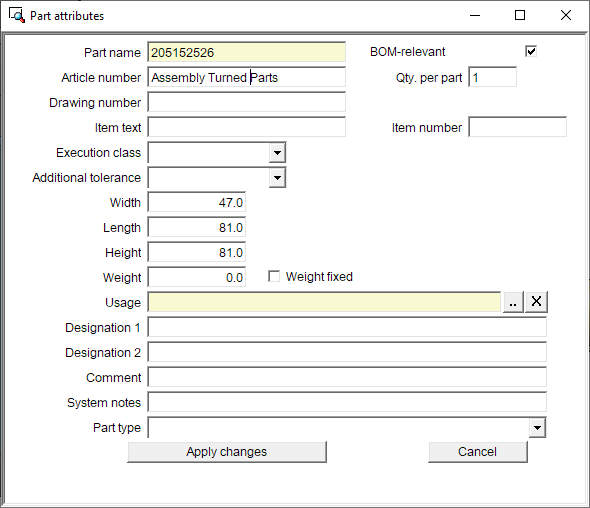This screenshot has width=590, height=508.
Task: Click the Apply changes button
Action: [227, 452]
